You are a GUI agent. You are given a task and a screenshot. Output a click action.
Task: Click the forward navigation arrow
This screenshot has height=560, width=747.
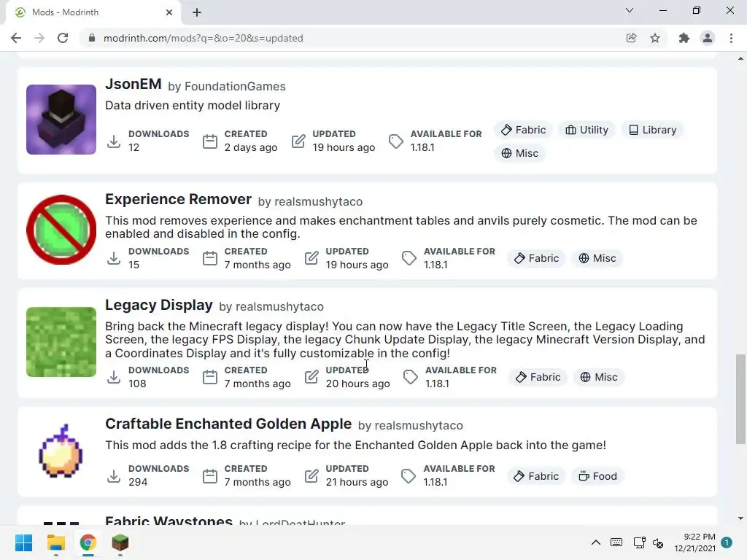[39, 38]
